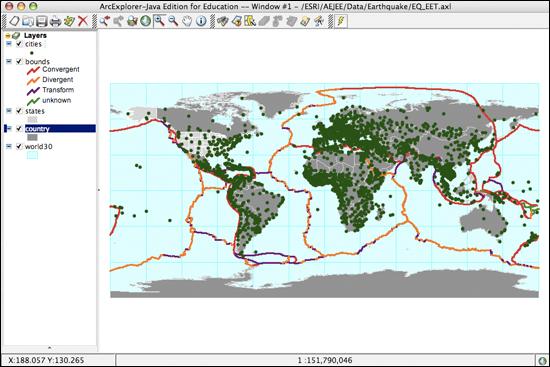Go to previous extent with the zoom-back icon

coord(104,21)
